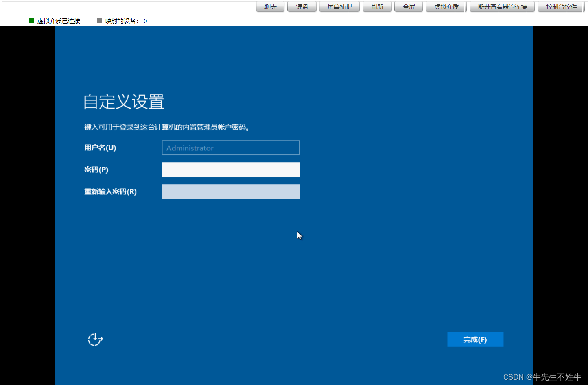This screenshot has width=588, height=385.
Task: Click the 刷新 refresh button
Action: tap(377, 7)
